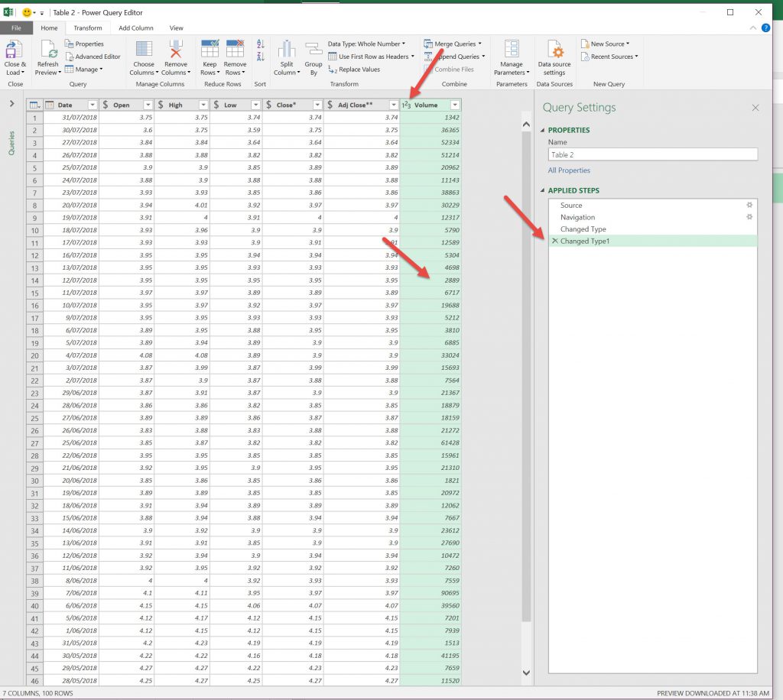Click the All Properties link

point(569,170)
